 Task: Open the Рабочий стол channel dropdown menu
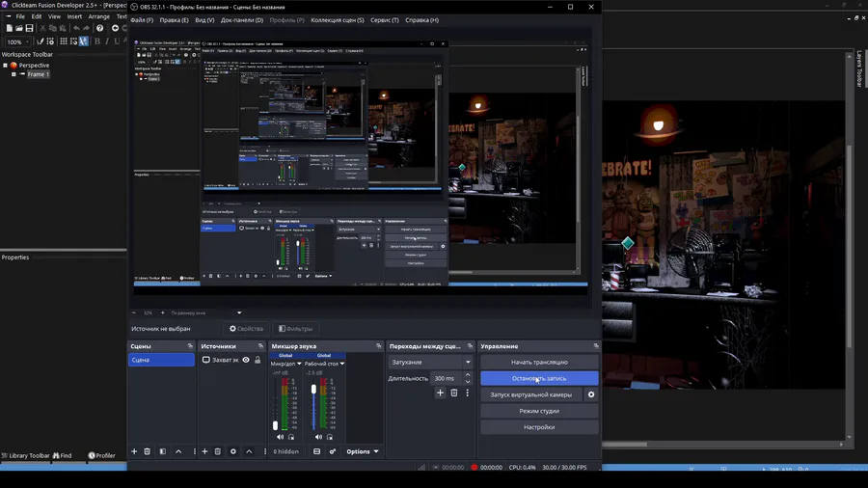pyautogui.click(x=342, y=364)
